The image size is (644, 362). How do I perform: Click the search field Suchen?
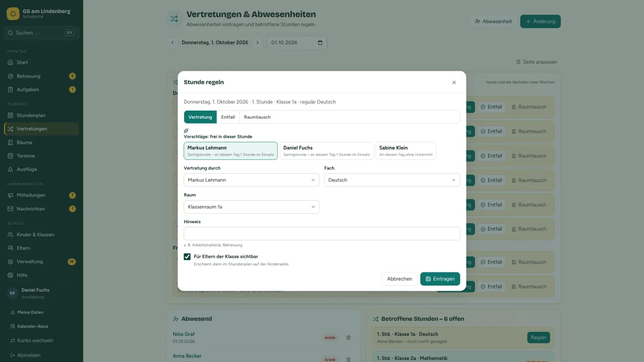(41, 33)
